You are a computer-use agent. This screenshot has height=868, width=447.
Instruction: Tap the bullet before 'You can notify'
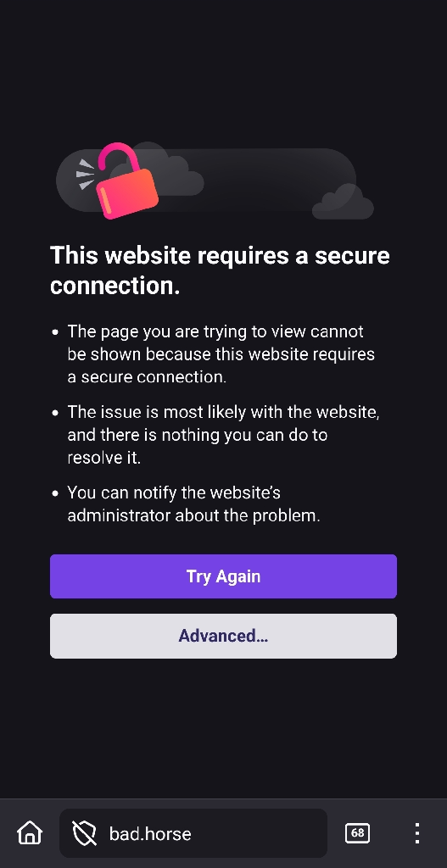(55, 493)
